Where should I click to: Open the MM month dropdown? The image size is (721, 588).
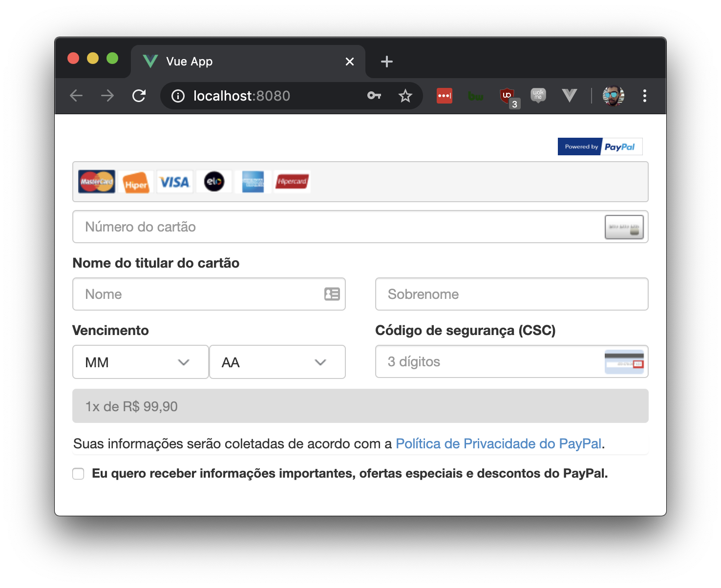pyautogui.click(x=141, y=362)
